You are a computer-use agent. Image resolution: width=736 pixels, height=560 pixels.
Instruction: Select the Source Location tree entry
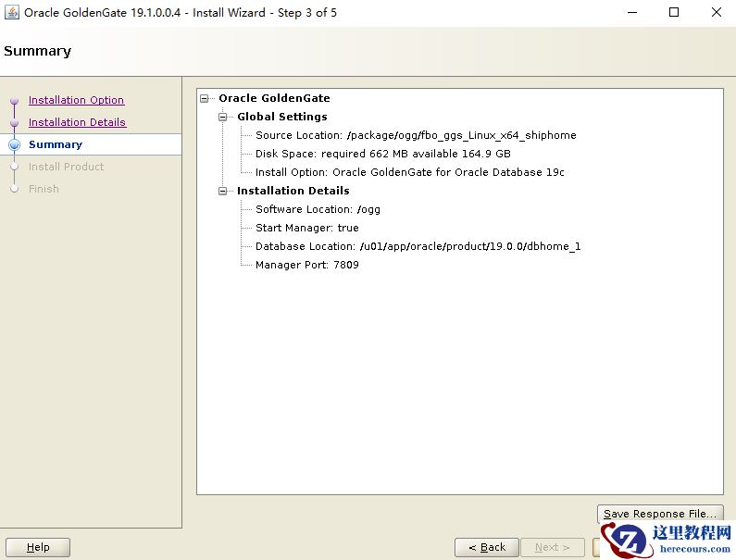tap(416, 135)
